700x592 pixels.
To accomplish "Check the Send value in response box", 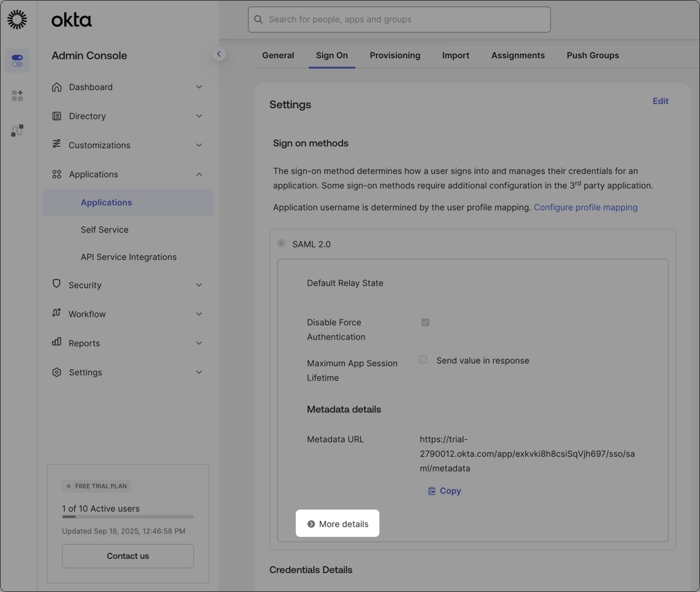I will click(423, 360).
